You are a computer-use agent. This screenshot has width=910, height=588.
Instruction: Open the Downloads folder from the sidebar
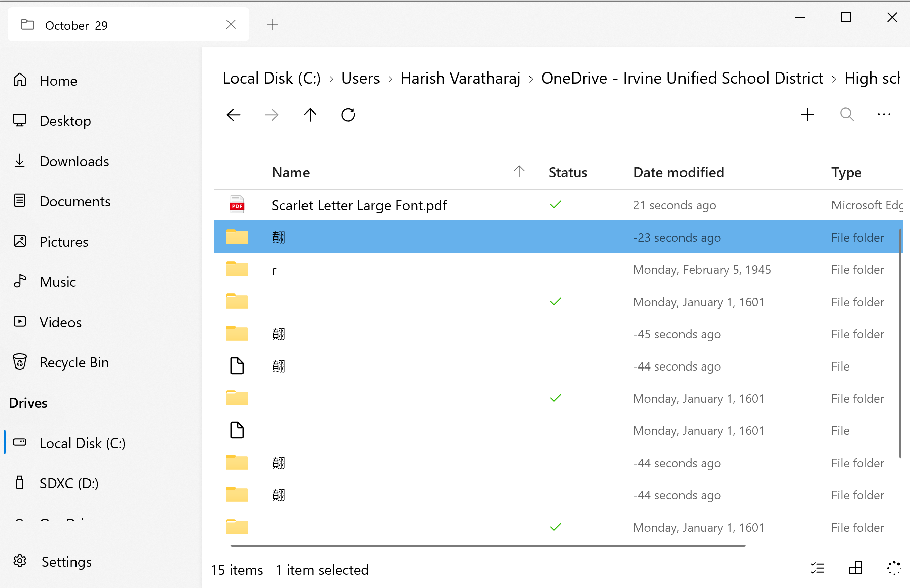[x=74, y=161]
